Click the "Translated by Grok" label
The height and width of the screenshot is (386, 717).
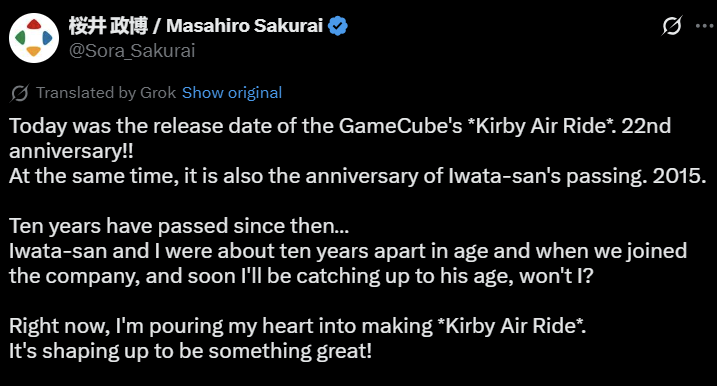tap(106, 93)
